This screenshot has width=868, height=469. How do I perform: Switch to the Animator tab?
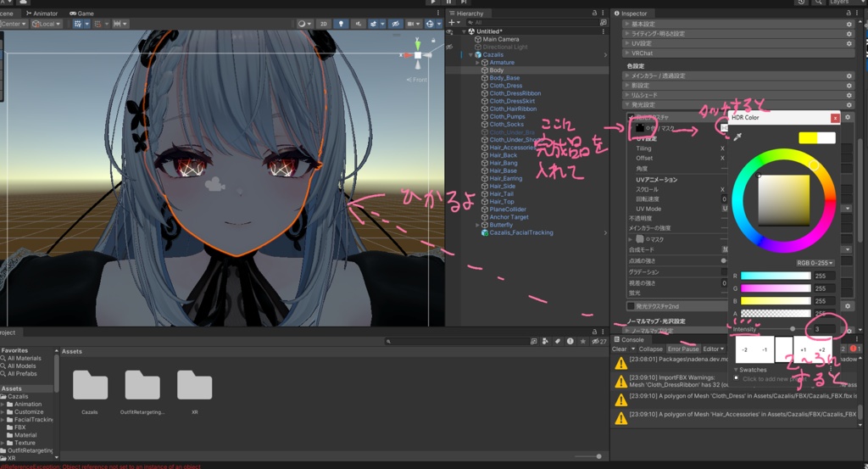42,14
